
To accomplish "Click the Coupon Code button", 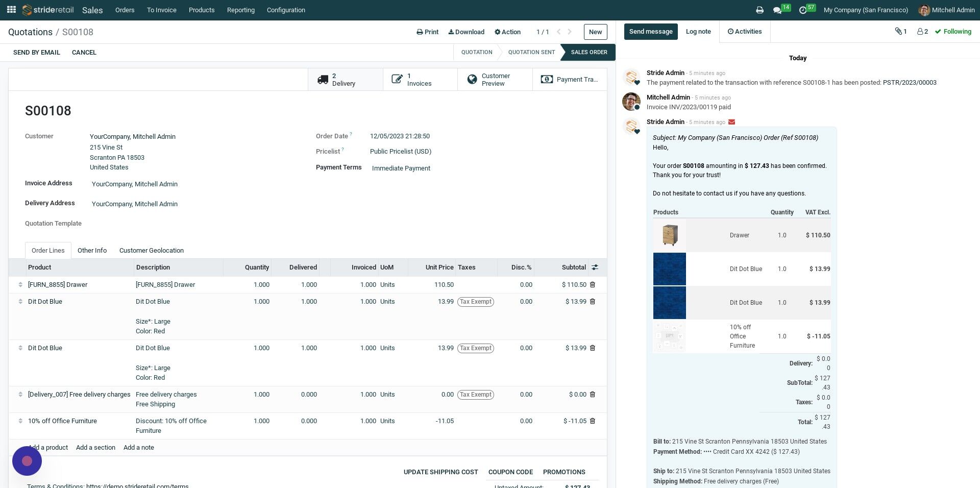I will click(510, 472).
